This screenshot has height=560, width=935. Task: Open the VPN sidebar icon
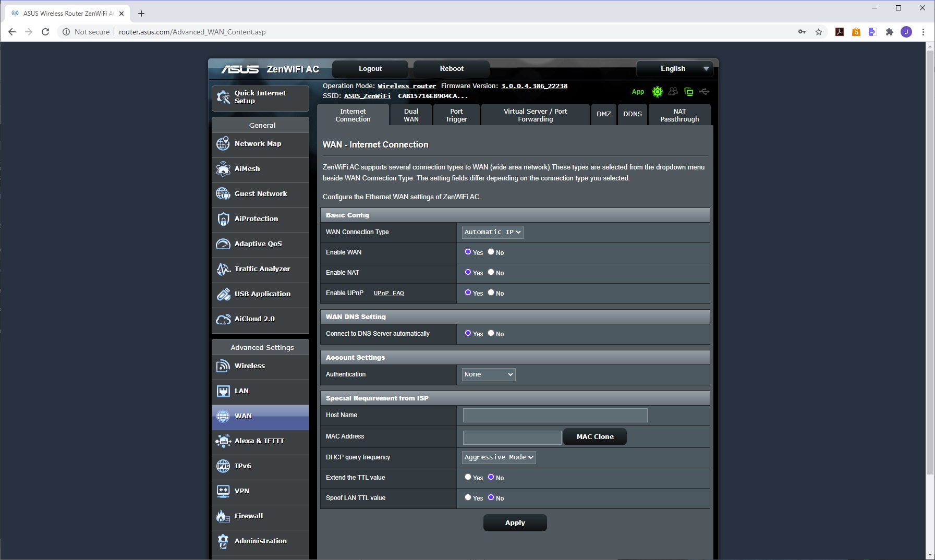coord(223,491)
